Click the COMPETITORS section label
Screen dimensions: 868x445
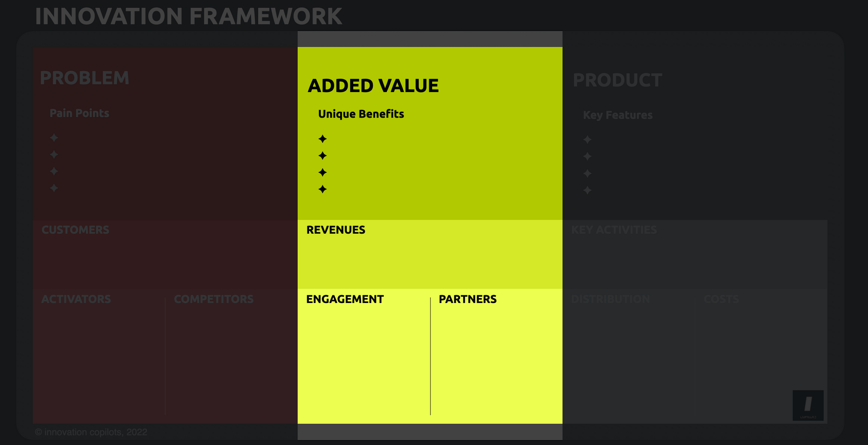pyautogui.click(x=214, y=299)
